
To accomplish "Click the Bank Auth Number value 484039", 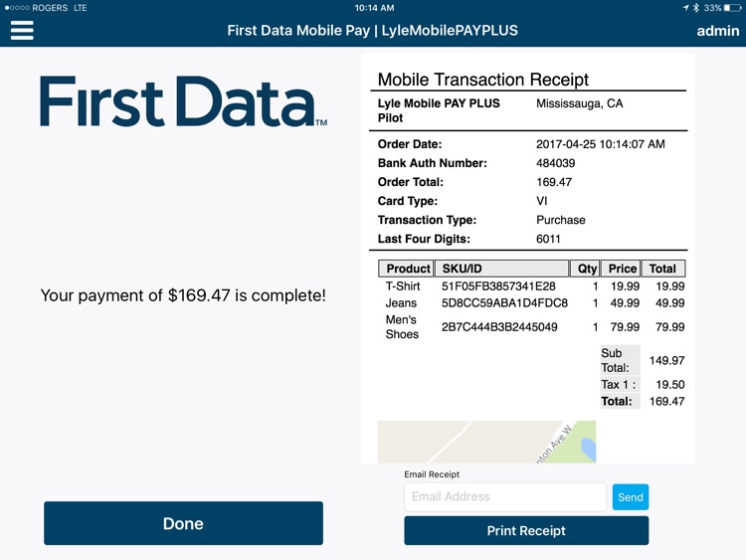I will click(x=556, y=163).
